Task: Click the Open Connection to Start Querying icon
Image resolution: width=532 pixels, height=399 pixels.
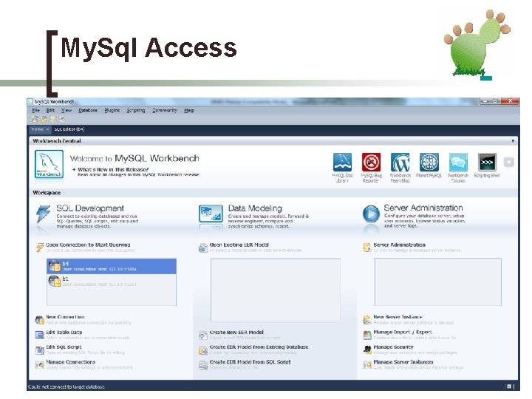Action: point(40,248)
